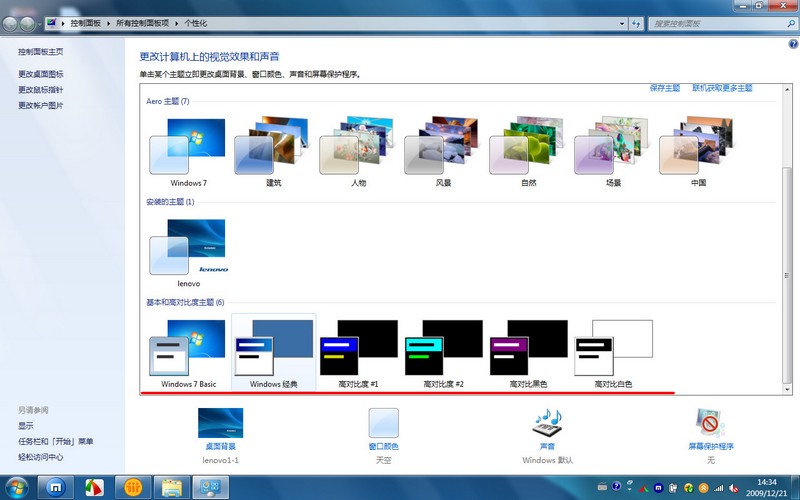
Task: Click the Maxthon tray icon
Action: pos(658,488)
